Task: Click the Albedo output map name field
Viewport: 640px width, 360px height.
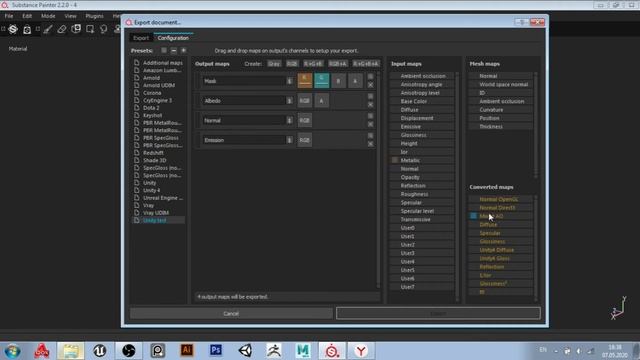Action: point(244,101)
